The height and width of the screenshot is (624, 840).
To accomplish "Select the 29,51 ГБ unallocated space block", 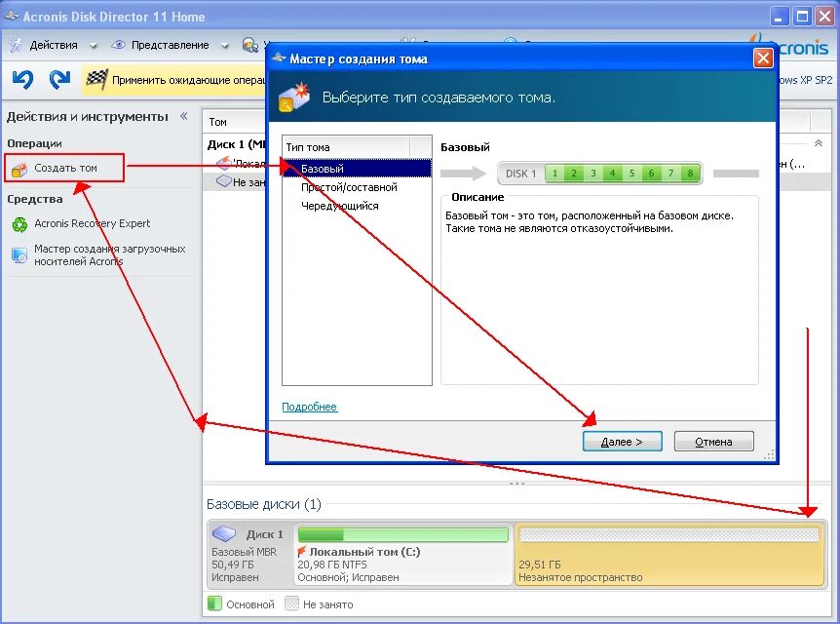I will tap(669, 555).
